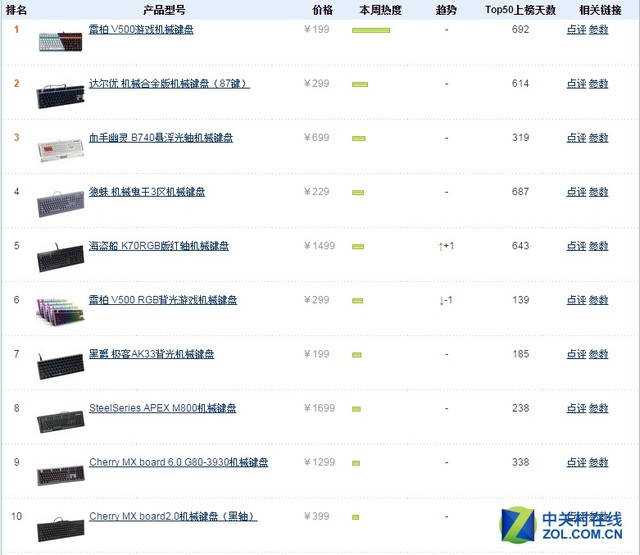
Task: Open 点评 for 黑爵 AK33
Action: click(x=576, y=354)
